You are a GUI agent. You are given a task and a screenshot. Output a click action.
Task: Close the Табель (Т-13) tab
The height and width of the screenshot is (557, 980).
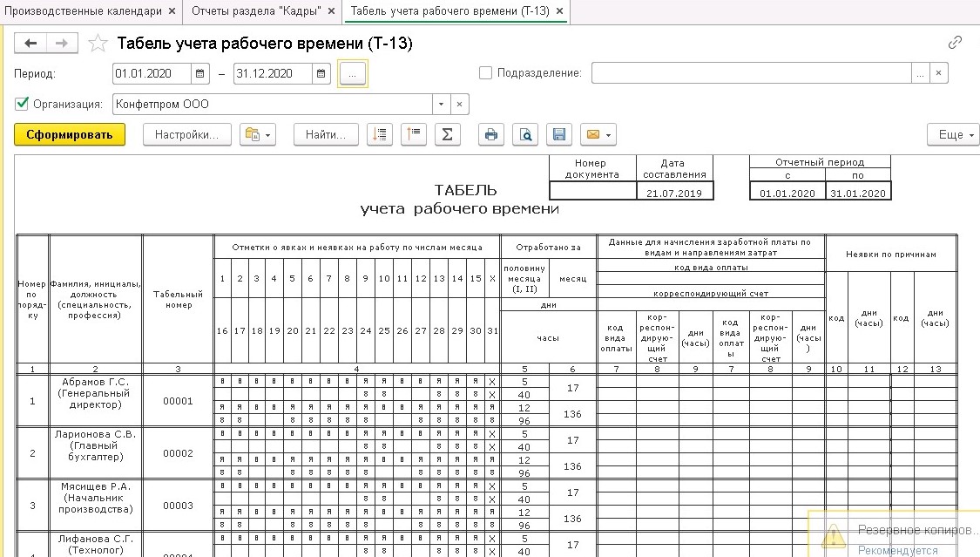[x=559, y=11]
